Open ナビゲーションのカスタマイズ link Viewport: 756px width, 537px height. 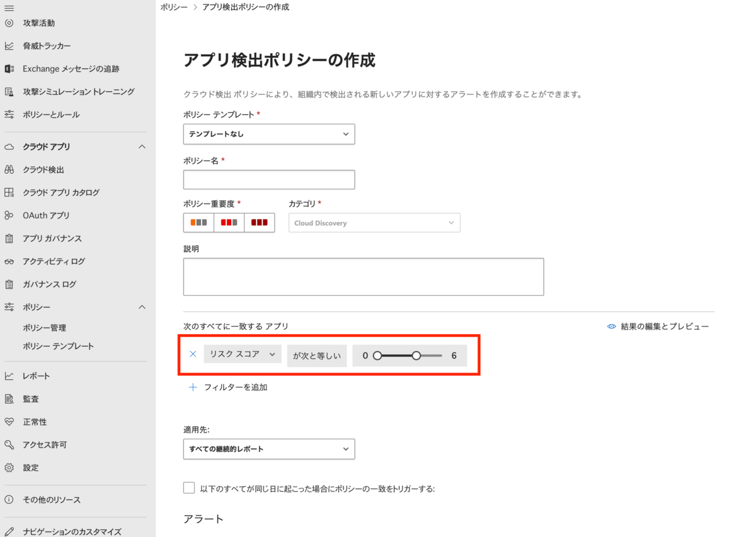coord(72,531)
